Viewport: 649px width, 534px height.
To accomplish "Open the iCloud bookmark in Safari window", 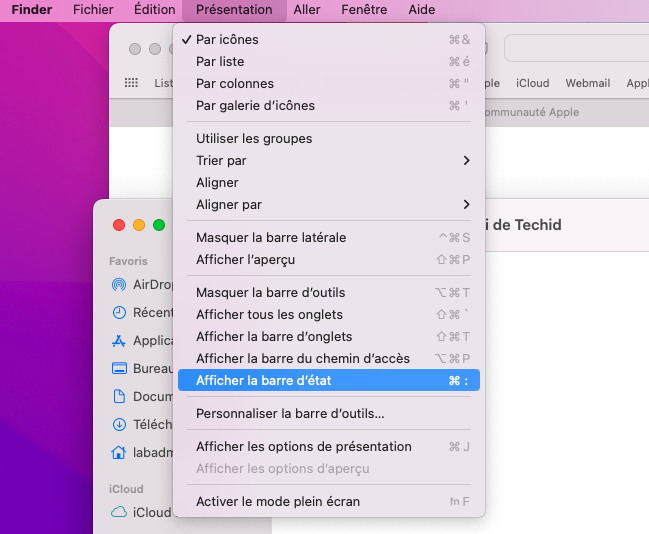I will tap(533, 83).
